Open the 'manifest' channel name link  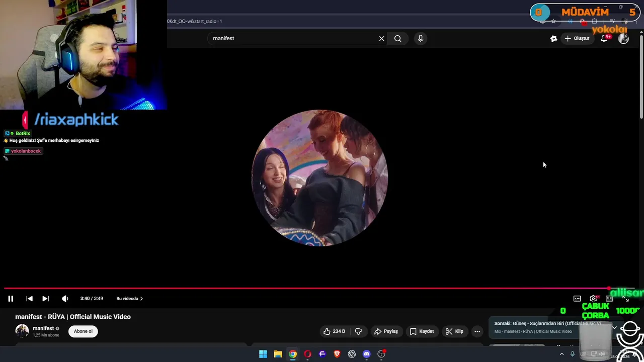43,328
